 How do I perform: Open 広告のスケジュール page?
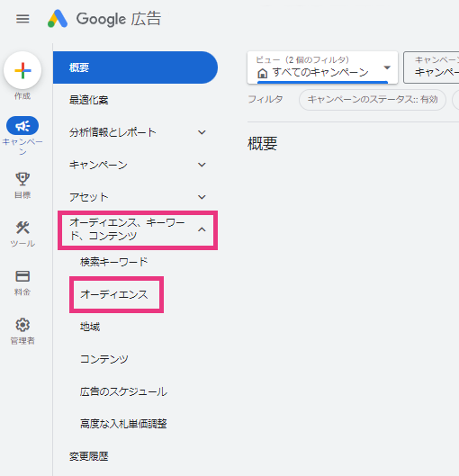123,391
